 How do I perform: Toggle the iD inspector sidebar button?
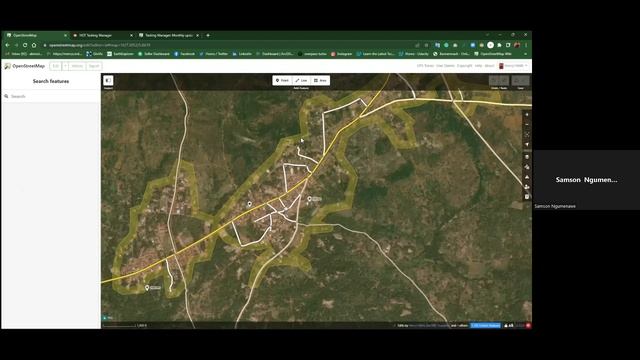coord(108,80)
